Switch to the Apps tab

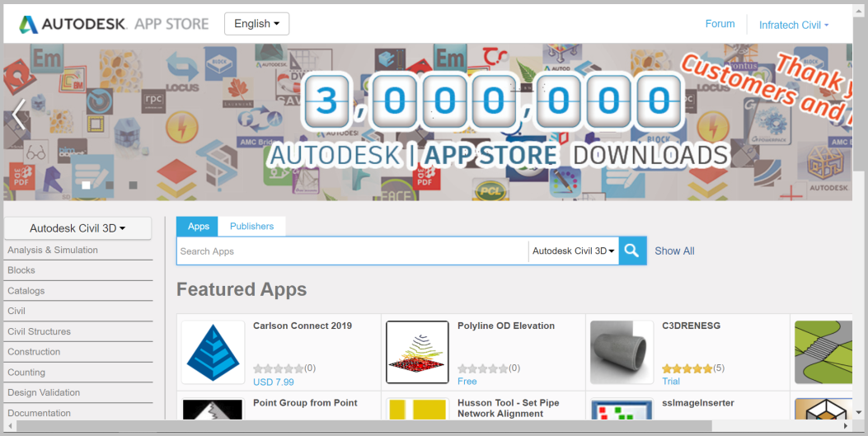(x=198, y=227)
